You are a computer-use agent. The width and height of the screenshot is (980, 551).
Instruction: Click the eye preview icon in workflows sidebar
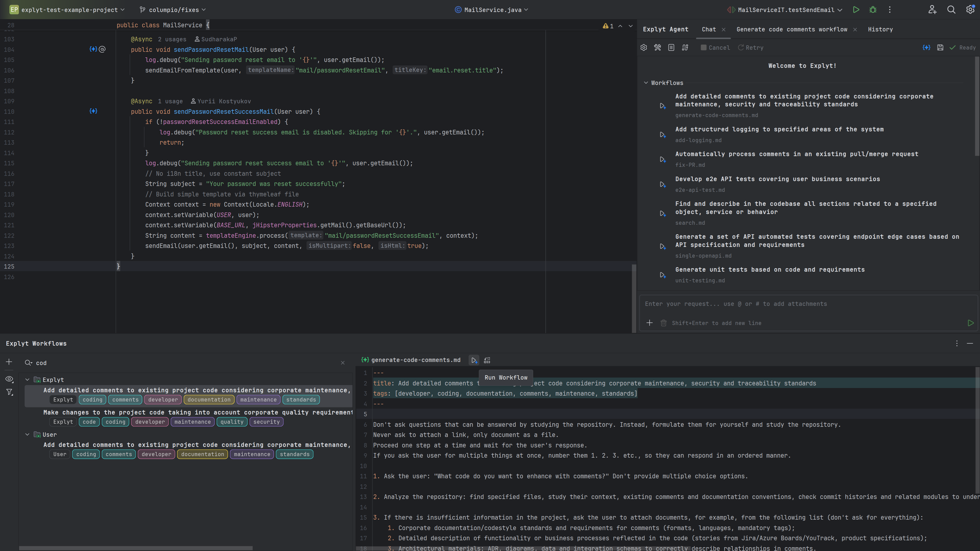(9, 379)
